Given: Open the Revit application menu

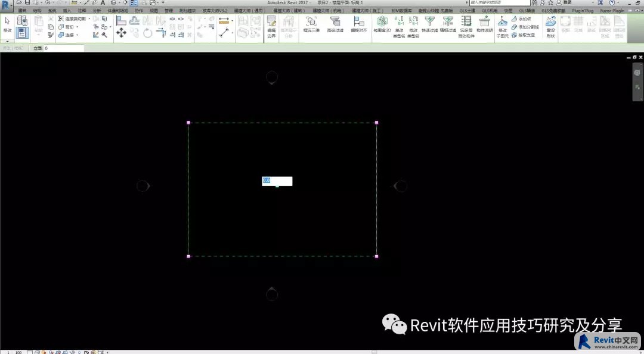Looking at the screenshot, I should [6, 5].
